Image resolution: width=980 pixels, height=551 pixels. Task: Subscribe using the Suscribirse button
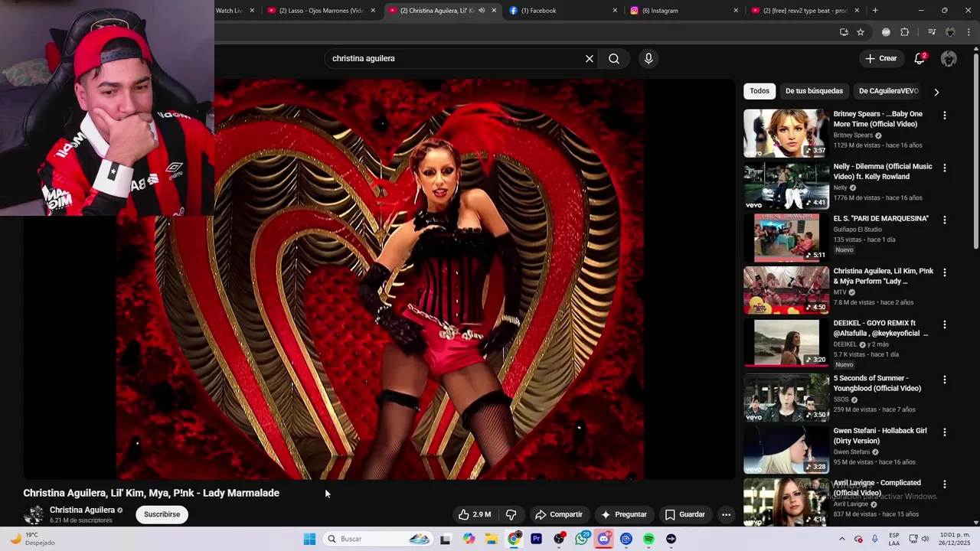point(162,514)
